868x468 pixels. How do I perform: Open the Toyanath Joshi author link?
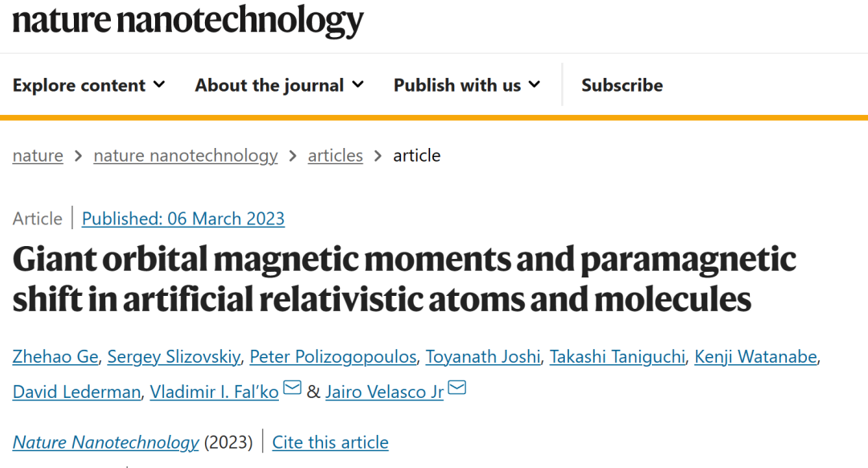pyautogui.click(x=483, y=357)
